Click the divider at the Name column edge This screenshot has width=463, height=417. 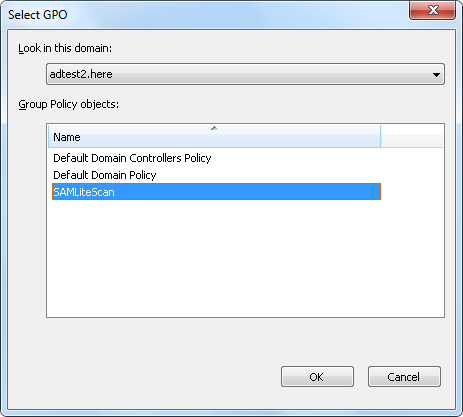click(380, 136)
